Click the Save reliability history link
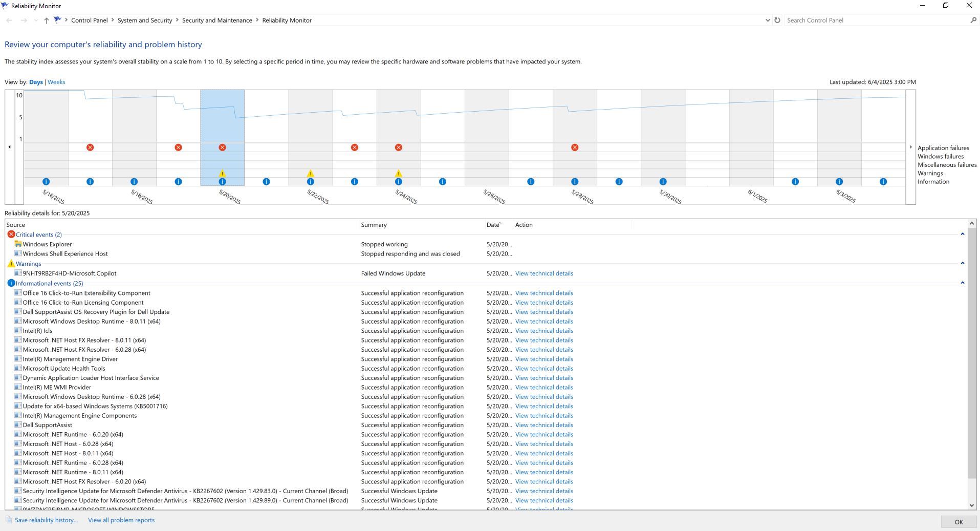 46,520
